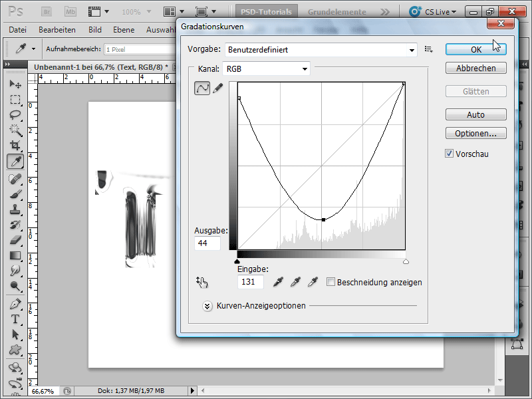Click the Auto button
Viewport: 532px width, 399px height.
tap(476, 114)
